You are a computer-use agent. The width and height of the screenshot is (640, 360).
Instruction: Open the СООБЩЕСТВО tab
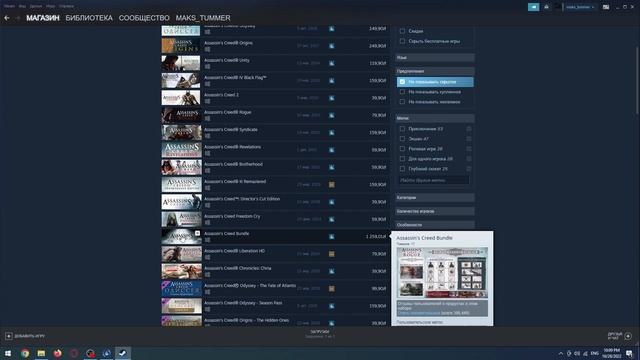click(x=144, y=18)
